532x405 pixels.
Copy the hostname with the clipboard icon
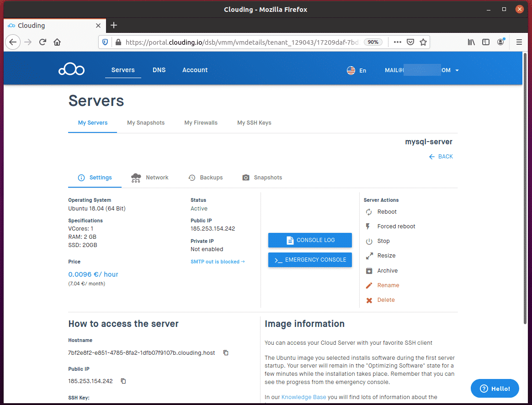tap(226, 353)
